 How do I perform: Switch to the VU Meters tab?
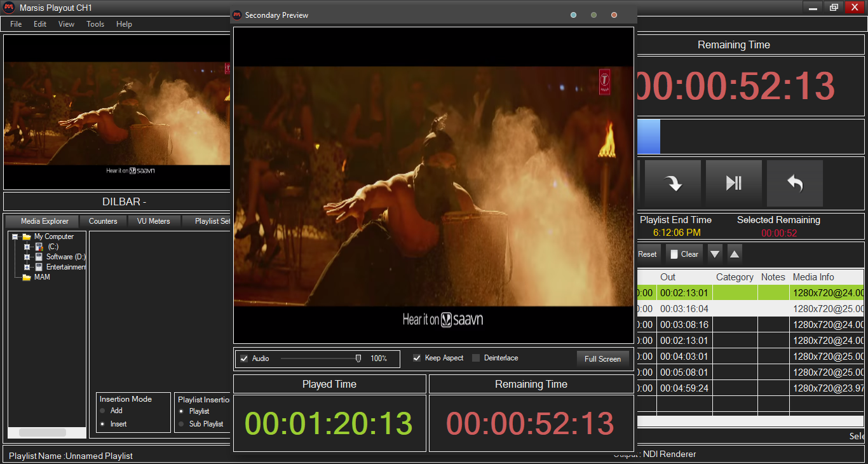pyautogui.click(x=154, y=221)
